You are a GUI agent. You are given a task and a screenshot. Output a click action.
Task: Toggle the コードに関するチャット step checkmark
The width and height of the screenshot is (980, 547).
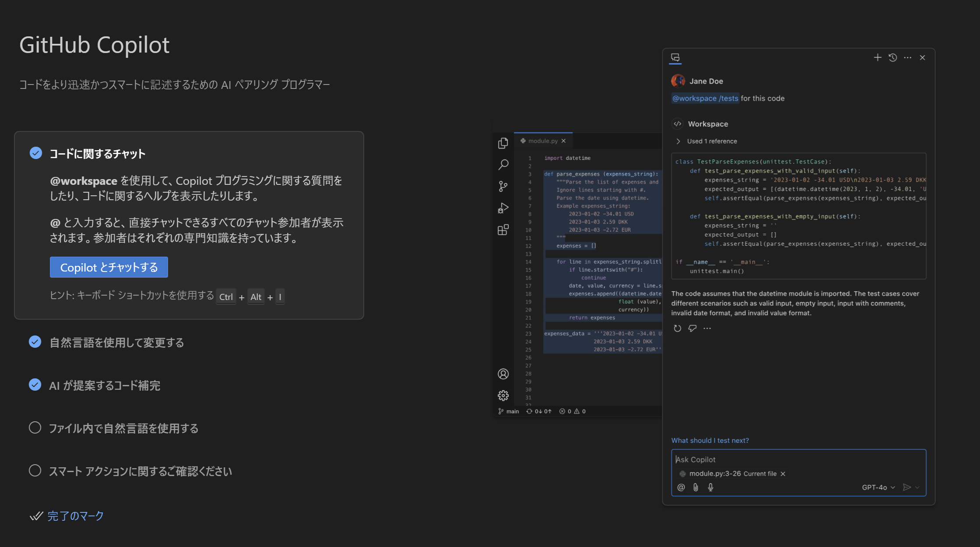(36, 153)
